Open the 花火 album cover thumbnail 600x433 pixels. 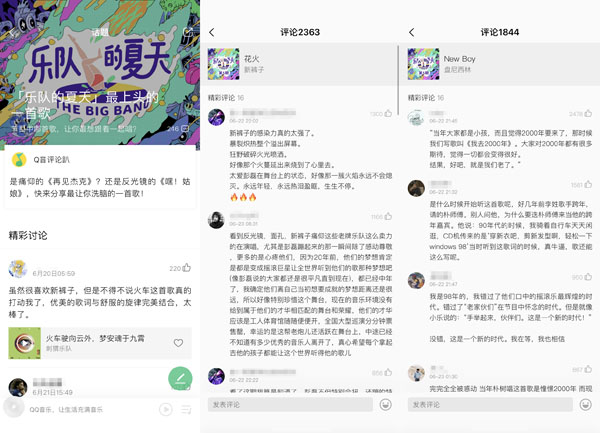tap(223, 64)
